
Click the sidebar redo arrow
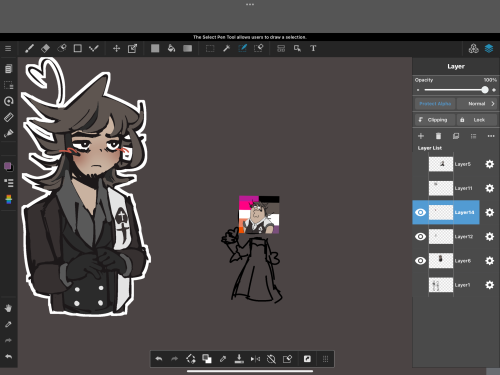click(8, 340)
